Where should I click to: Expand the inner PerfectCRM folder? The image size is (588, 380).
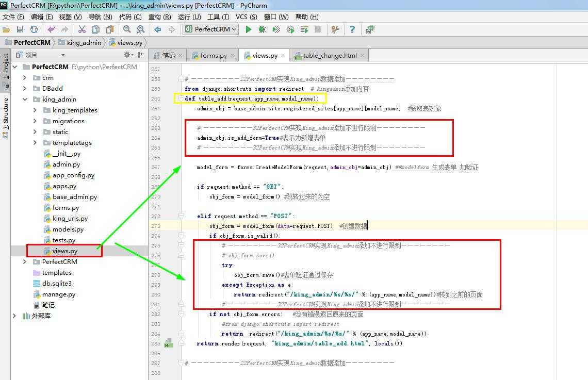24,261
